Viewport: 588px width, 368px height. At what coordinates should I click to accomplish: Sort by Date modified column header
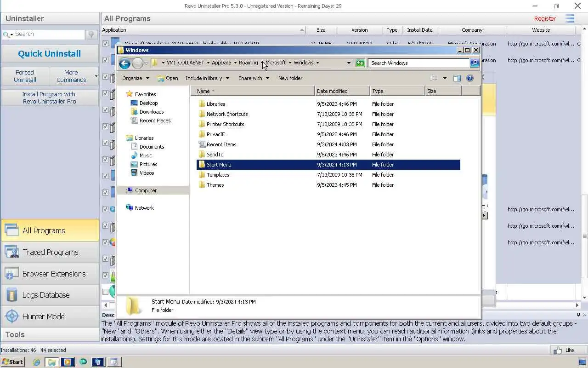(342, 91)
